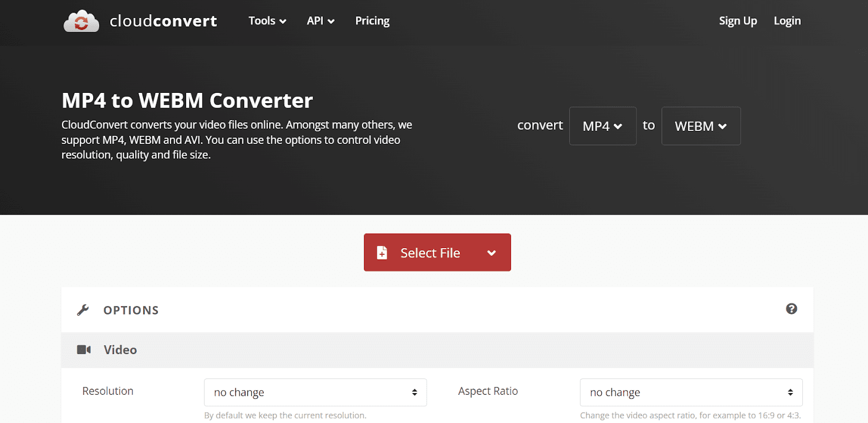Click the video camera icon
Image resolution: width=868 pixels, height=423 pixels.
pos(84,349)
